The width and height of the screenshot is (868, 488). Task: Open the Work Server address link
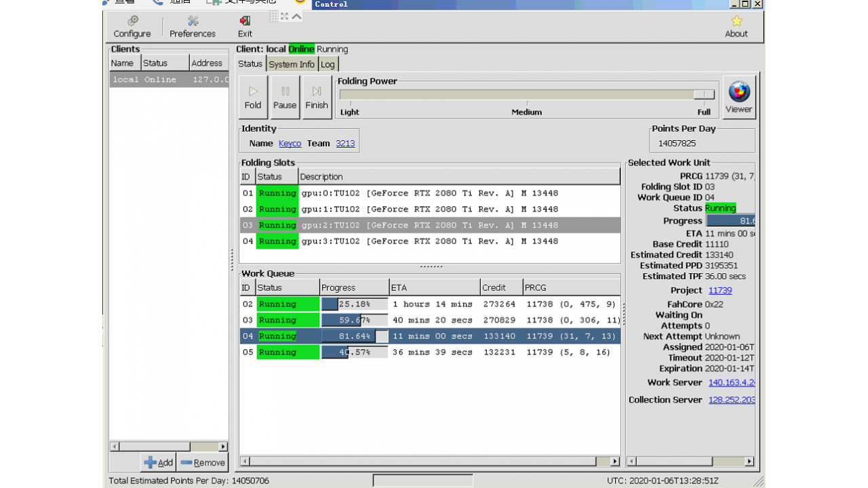click(732, 383)
